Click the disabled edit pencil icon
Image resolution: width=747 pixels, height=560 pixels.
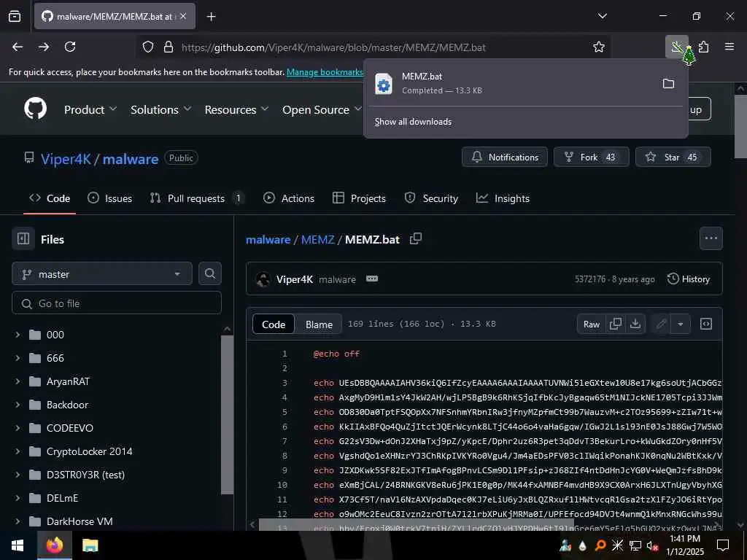coord(661,324)
